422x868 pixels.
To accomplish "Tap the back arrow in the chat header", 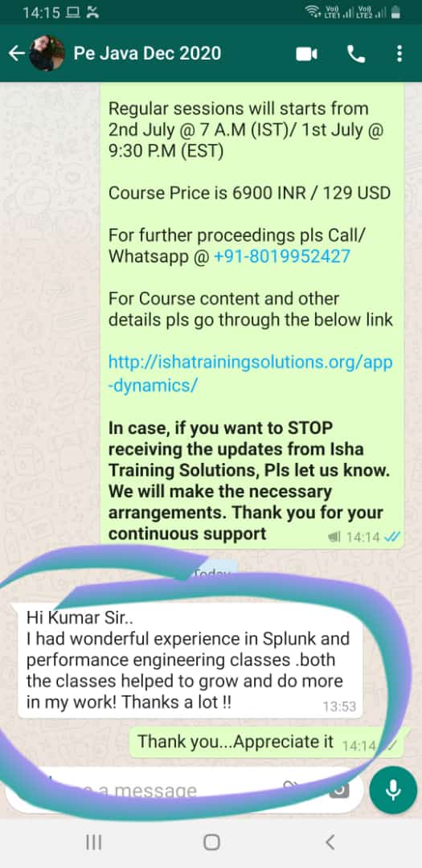I will click(x=17, y=54).
